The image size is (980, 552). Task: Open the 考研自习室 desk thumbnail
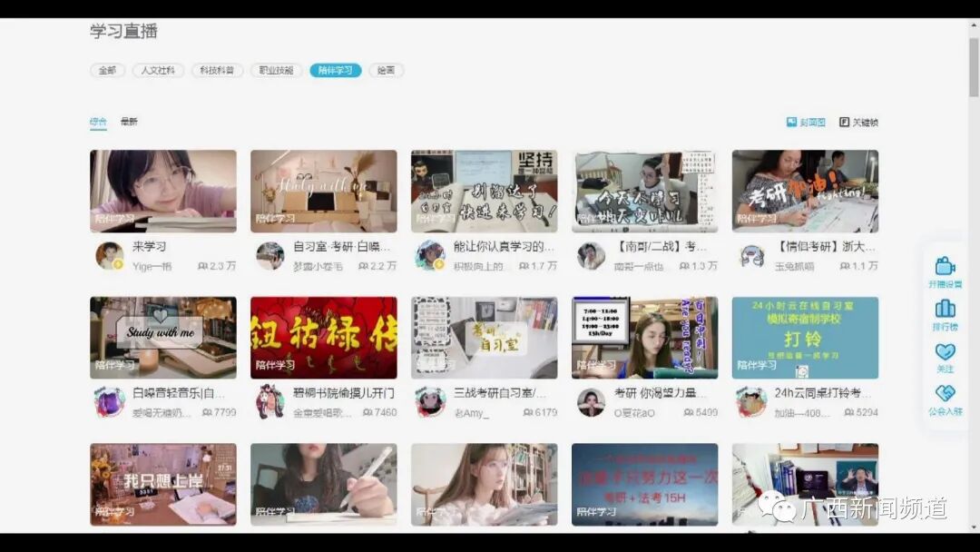coord(485,338)
